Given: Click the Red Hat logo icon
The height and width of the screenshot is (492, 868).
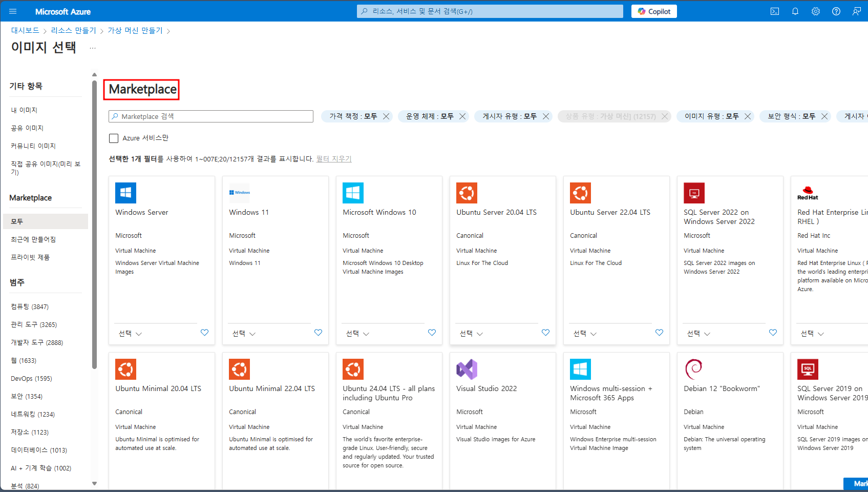Looking at the screenshot, I should (x=808, y=193).
